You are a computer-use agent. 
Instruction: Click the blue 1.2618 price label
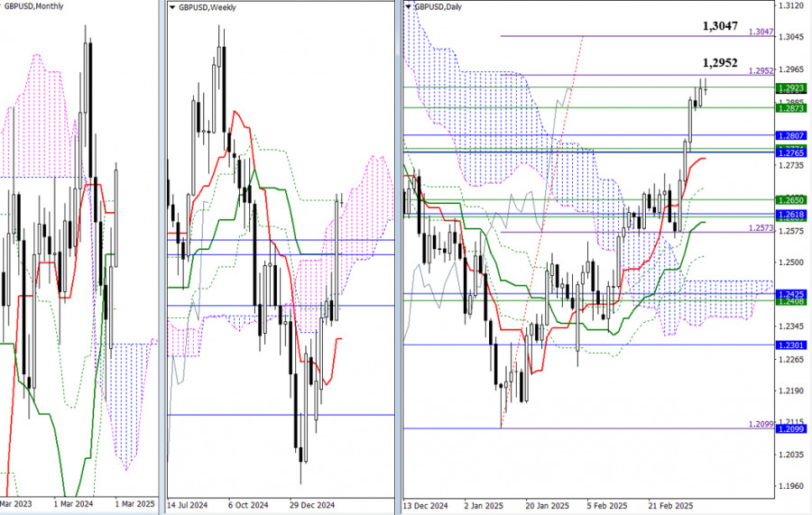pos(790,215)
